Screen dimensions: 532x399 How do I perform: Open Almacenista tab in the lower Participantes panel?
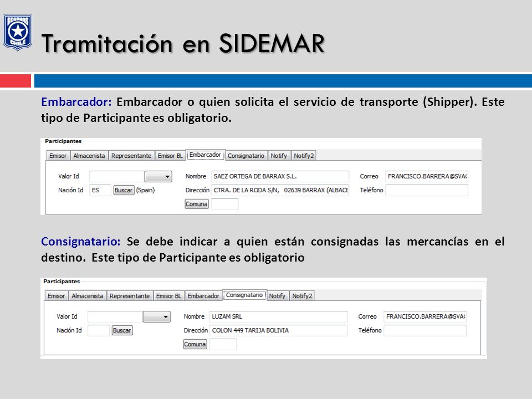[88, 296]
